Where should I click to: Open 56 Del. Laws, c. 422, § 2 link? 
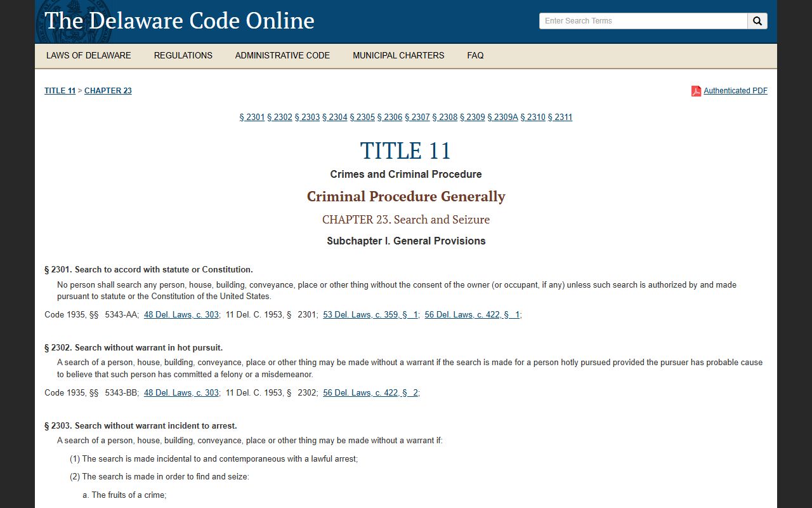tap(370, 392)
